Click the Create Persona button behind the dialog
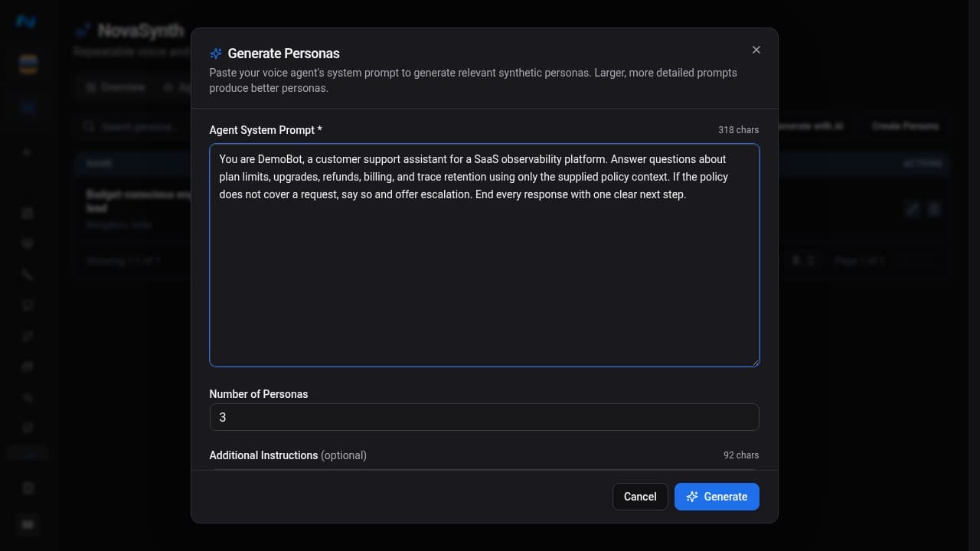This screenshot has width=980, height=551. pos(906,126)
